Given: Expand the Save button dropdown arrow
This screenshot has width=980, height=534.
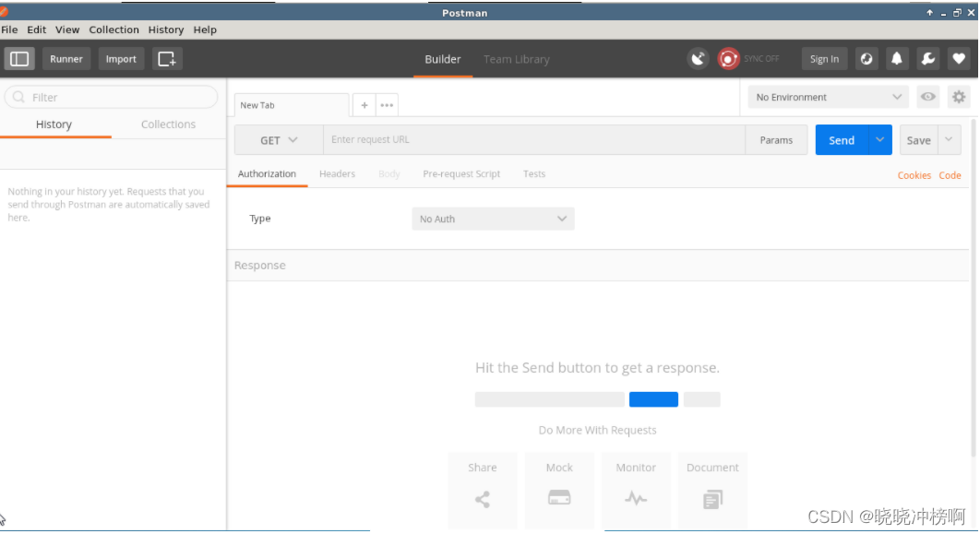Looking at the screenshot, I should point(949,140).
